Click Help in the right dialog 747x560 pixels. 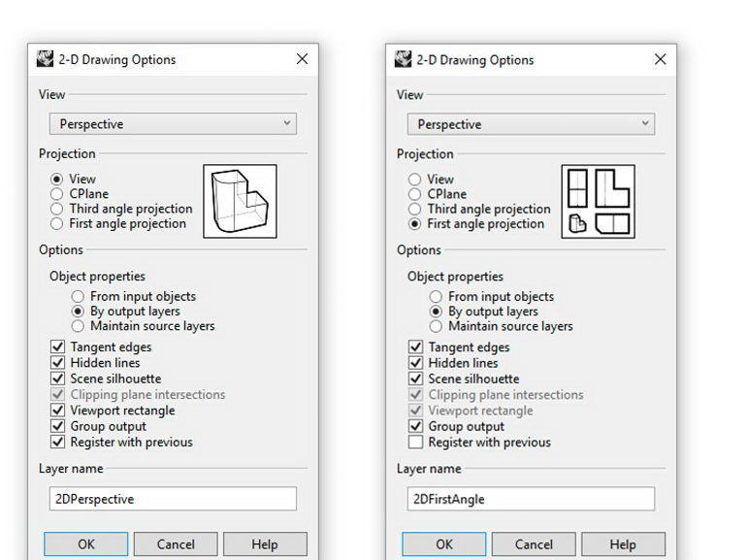[623, 544]
